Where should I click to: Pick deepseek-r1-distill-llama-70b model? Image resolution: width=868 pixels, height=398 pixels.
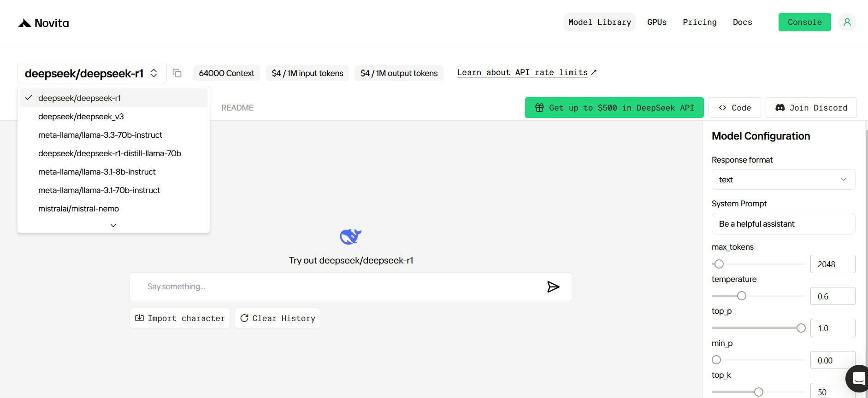coord(113,153)
